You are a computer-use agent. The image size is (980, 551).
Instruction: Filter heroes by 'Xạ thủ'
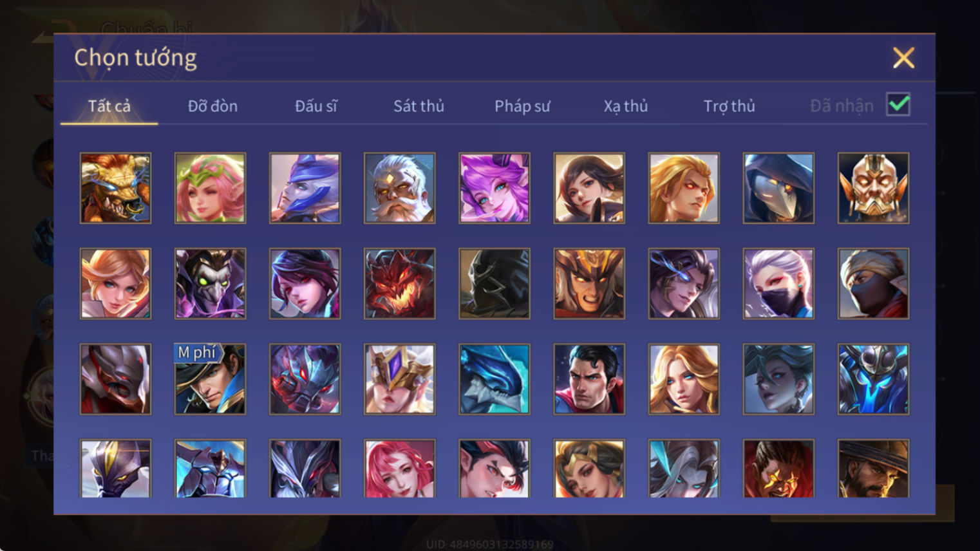pyautogui.click(x=626, y=106)
